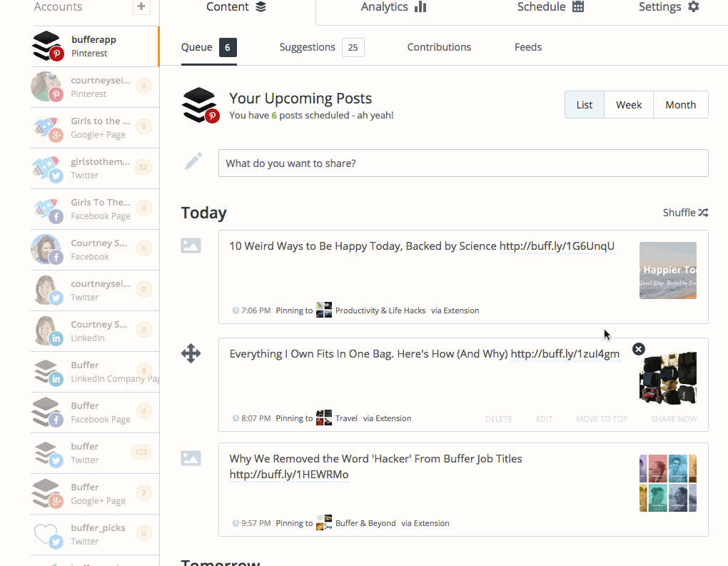The image size is (728, 566).
Task: Click the Buffer & Beyond board icon
Action: click(x=324, y=522)
